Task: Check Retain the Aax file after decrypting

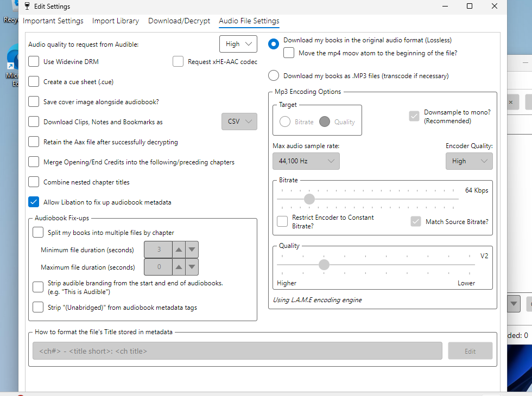Action: [34, 142]
